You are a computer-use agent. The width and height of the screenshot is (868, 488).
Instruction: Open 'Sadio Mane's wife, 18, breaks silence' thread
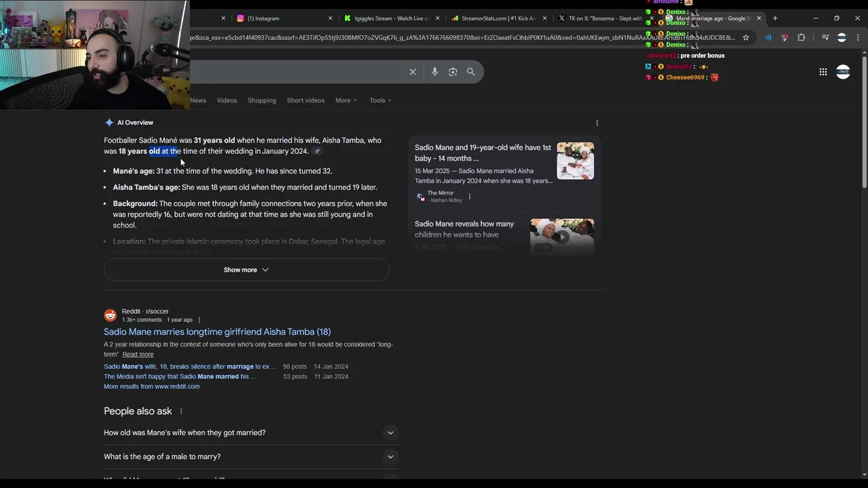(x=190, y=367)
